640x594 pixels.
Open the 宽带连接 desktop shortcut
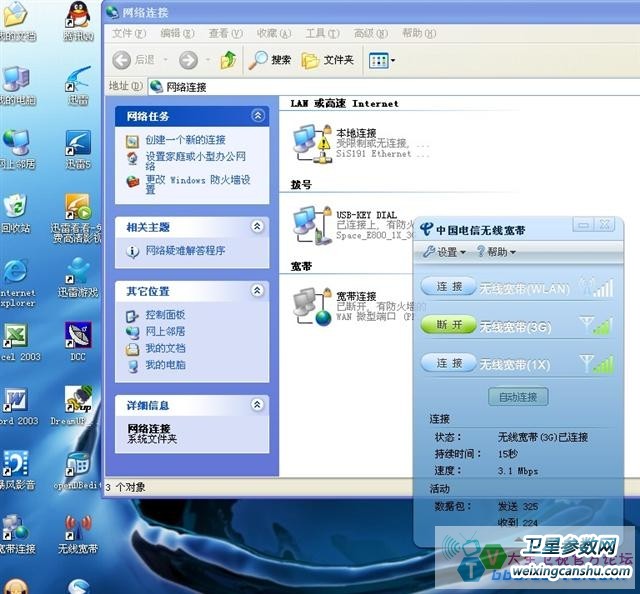pos(16,534)
